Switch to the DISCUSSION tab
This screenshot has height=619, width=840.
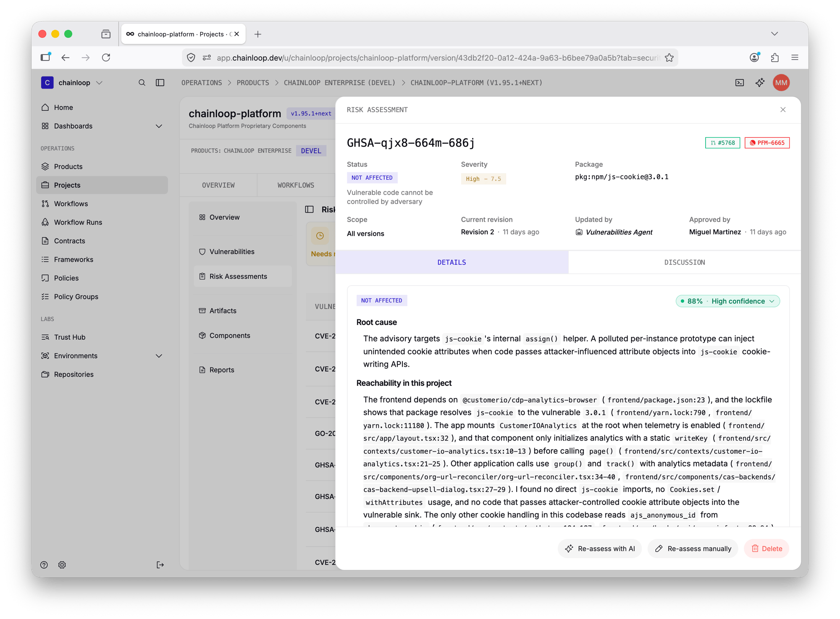click(x=685, y=262)
